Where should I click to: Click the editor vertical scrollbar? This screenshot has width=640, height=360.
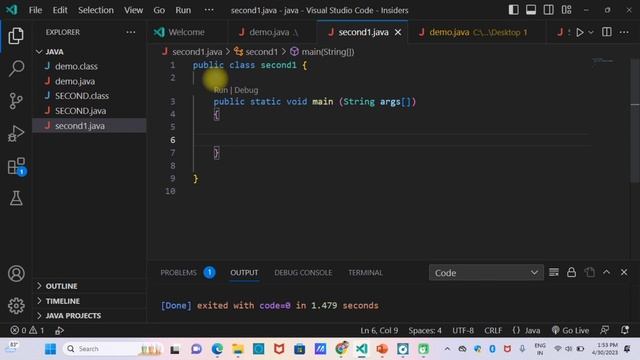tap(635, 122)
